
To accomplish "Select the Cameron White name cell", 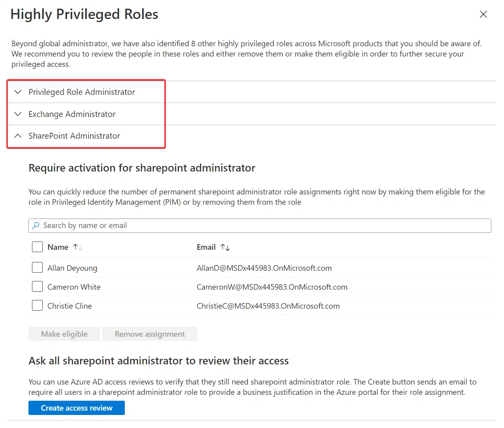I will coord(74,287).
